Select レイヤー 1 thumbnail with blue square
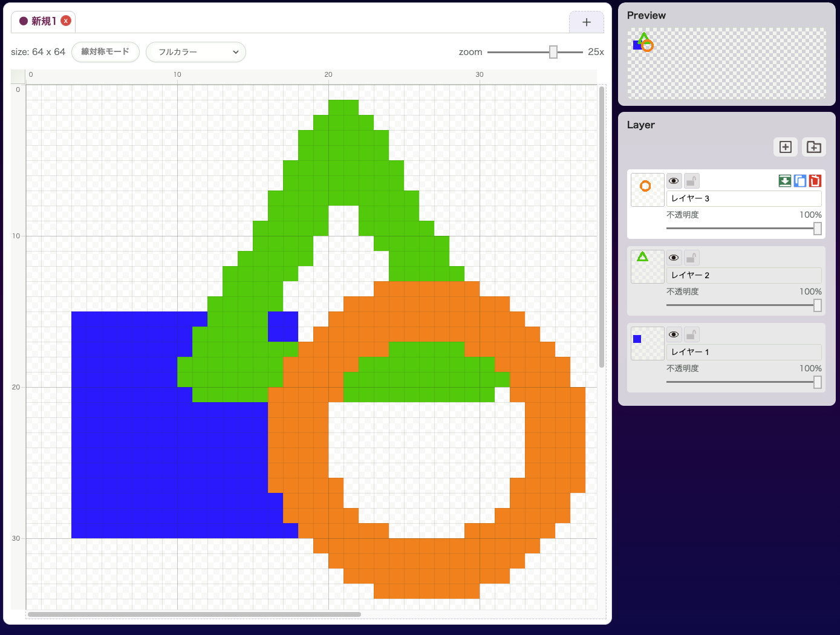840x635 pixels. tap(647, 344)
